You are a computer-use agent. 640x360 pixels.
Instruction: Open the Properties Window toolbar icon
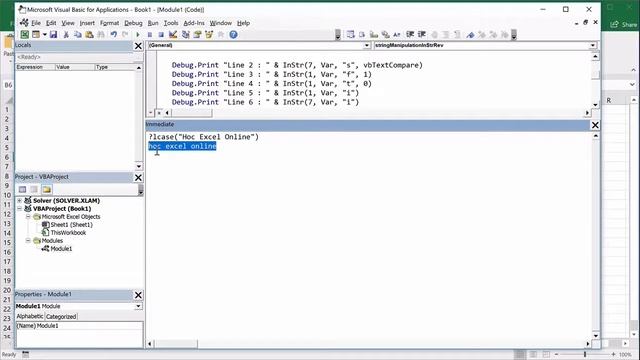point(198,35)
